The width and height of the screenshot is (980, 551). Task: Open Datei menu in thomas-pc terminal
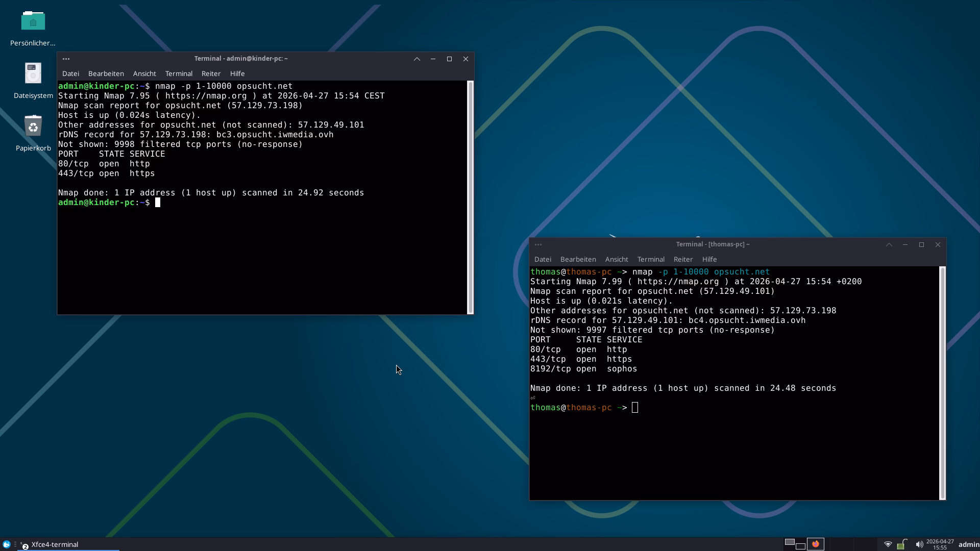[543, 259]
